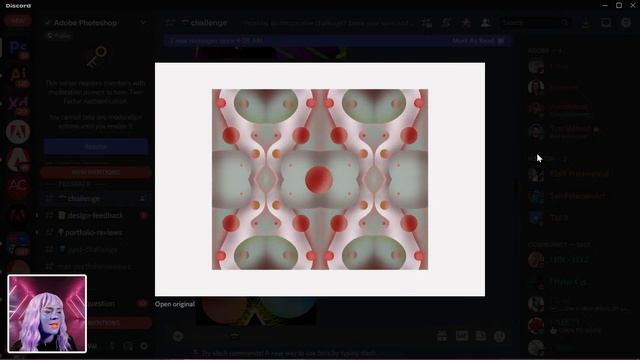The height and width of the screenshot is (360, 640).
Task: Open the Threads icon in channel header
Action: coord(427,23)
